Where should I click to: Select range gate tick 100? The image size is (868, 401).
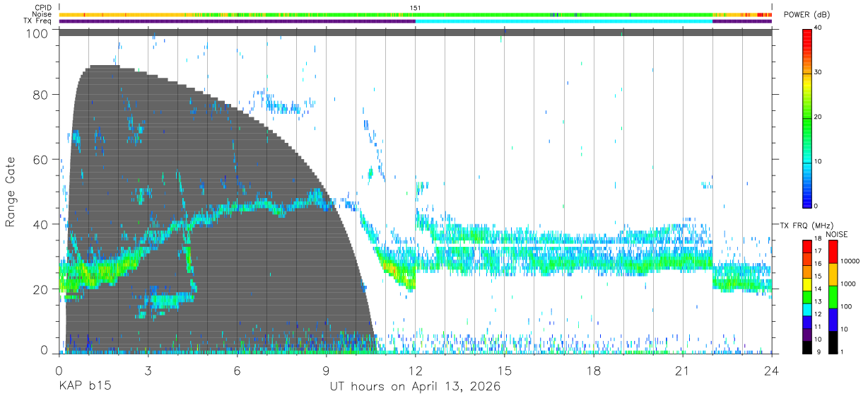[x=38, y=33]
